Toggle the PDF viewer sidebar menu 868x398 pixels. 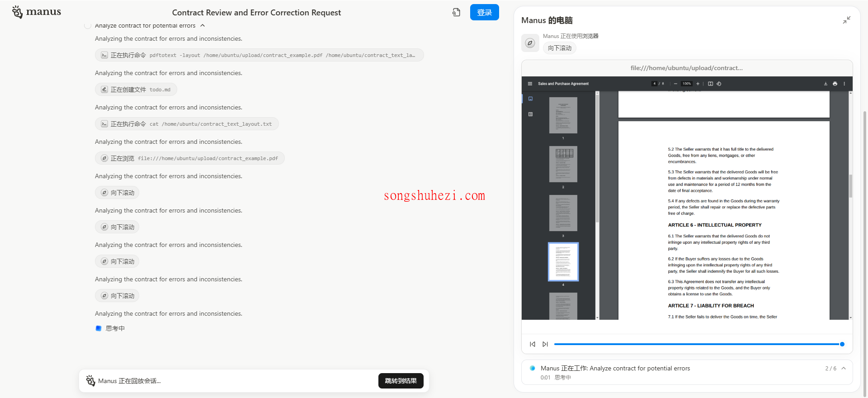(x=530, y=84)
